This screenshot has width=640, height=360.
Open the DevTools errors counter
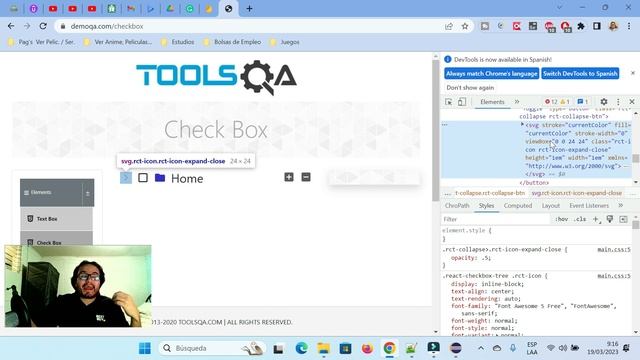tap(551, 102)
